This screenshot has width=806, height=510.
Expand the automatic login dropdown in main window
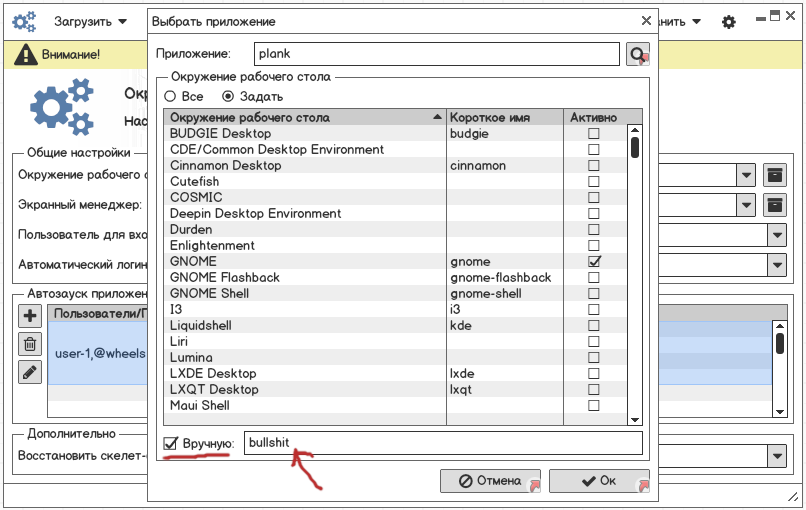pyautogui.click(x=777, y=265)
